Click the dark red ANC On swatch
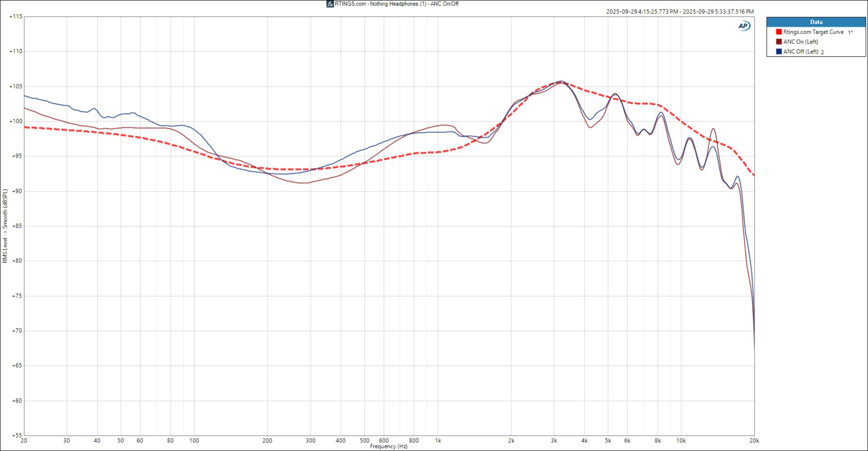This screenshot has width=868, height=451. tap(779, 41)
